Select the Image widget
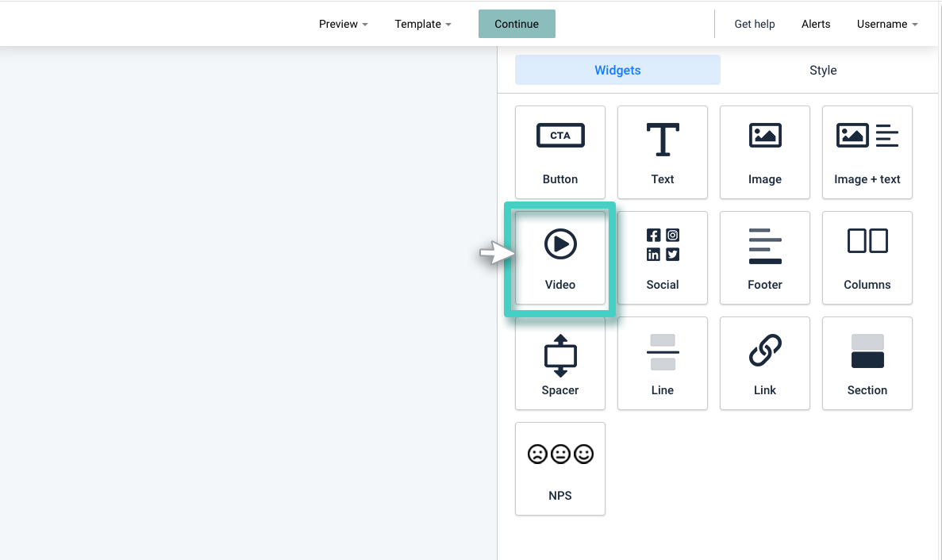This screenshot has width=942, height=560. tap(765, 152)
